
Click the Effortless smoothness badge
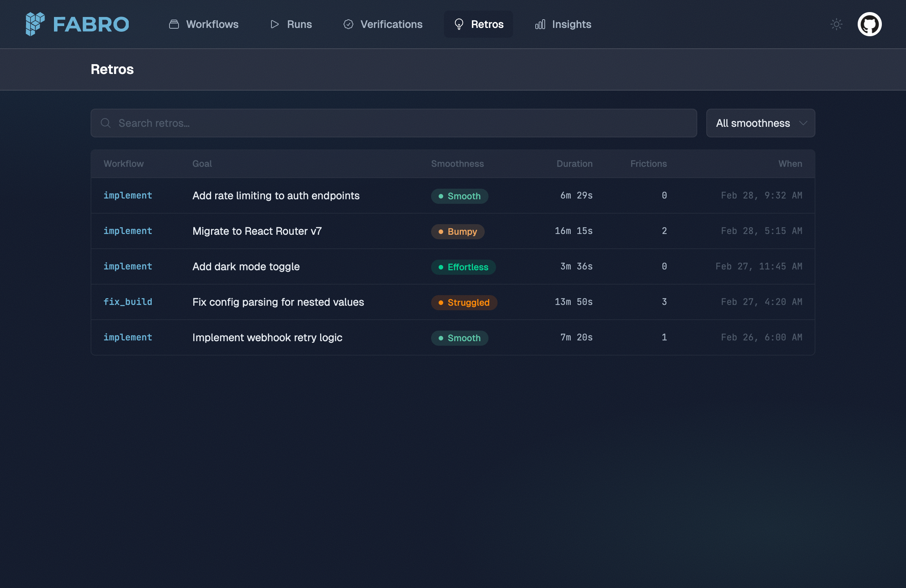pyautogui.click(x=463, y=267)
